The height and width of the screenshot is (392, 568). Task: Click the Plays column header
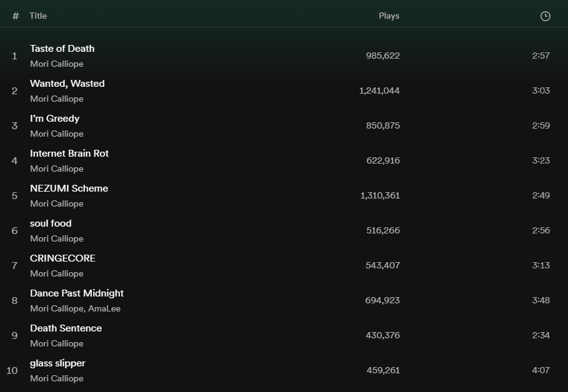tap(389, 16)
